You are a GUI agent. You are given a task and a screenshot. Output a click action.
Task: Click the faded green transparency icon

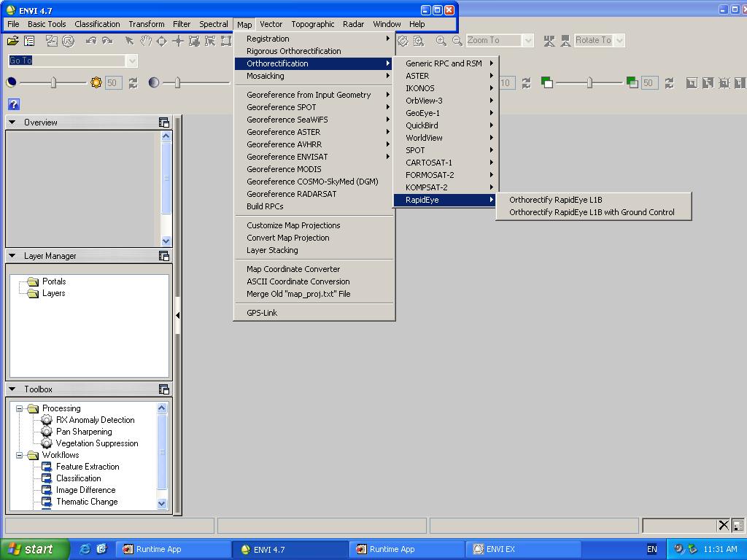click(632, 82)
